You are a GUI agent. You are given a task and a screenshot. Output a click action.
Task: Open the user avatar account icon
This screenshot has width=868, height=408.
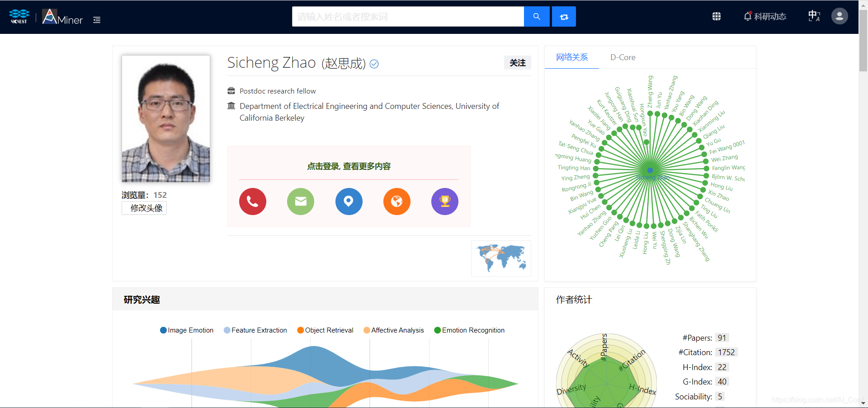[840, 16]
